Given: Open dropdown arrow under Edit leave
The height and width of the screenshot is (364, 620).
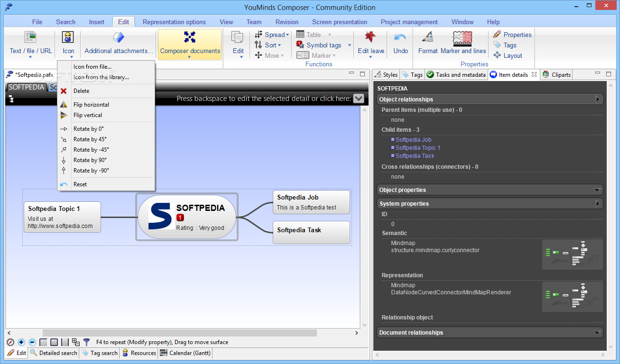Looking at the screenshot, I should 370,57.
